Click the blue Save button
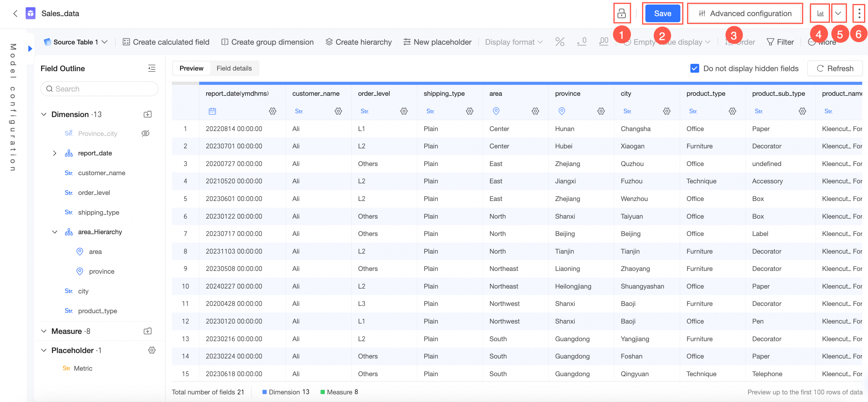The height and width of the screenshot is (402, 868). (x=662, y=13)
